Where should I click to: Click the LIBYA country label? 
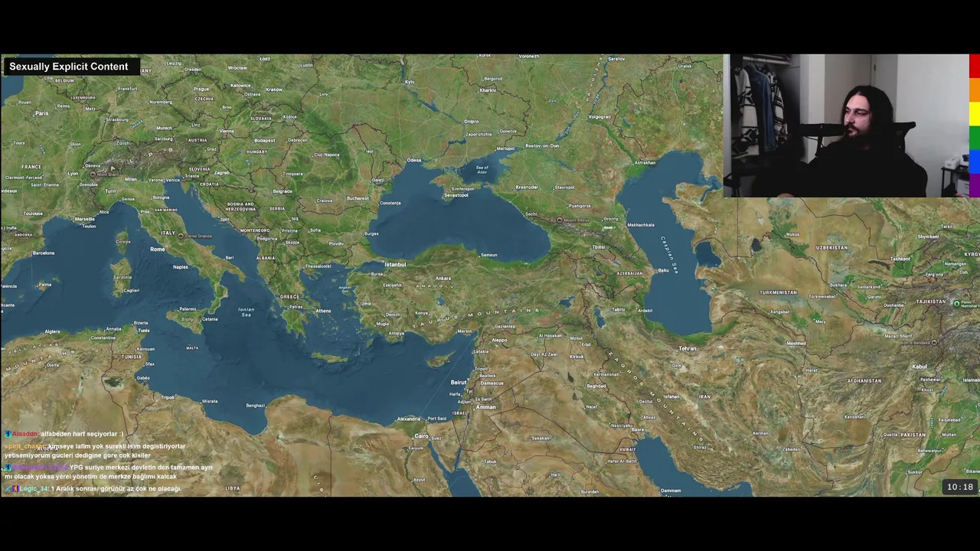(233, 488)
